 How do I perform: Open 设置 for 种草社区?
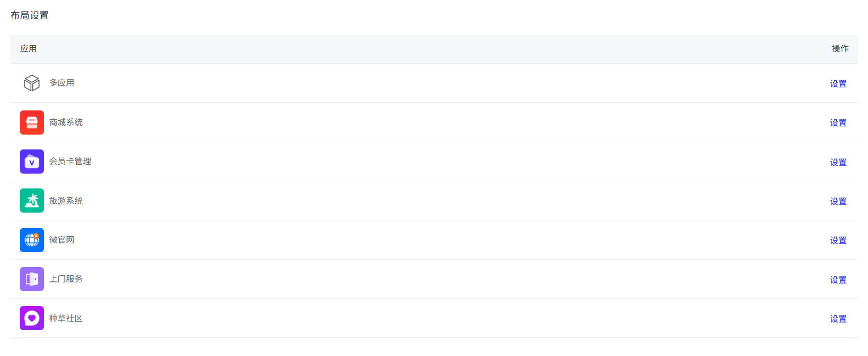838,319
